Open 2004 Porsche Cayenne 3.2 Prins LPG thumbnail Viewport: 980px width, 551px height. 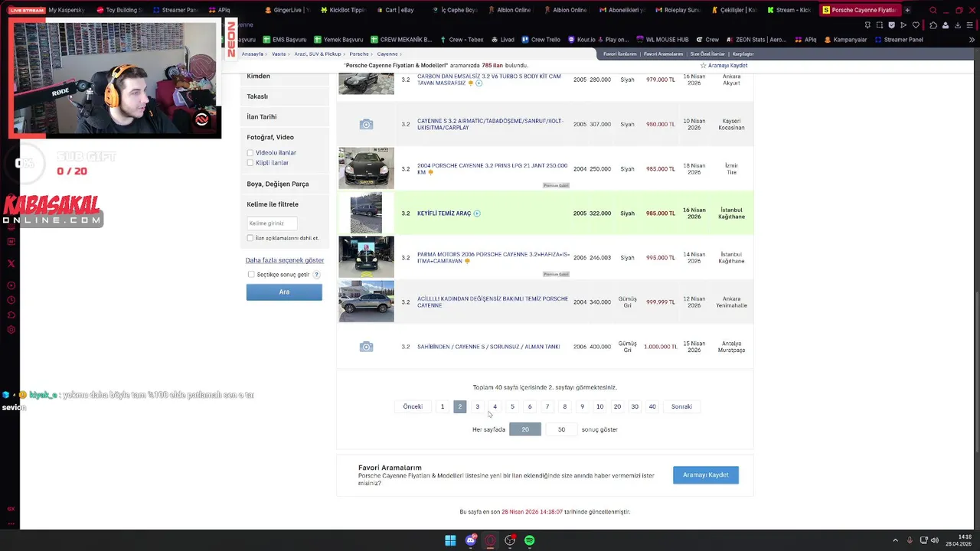pos(366,168)
